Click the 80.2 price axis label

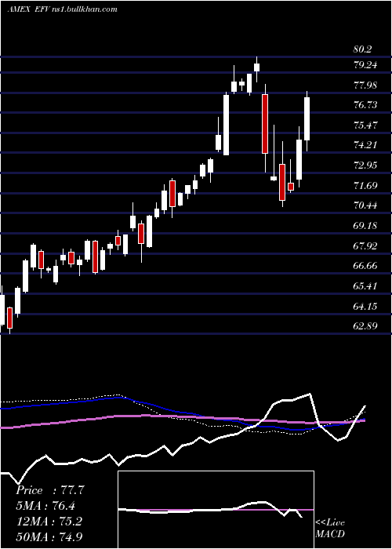[x=362, y=49]
